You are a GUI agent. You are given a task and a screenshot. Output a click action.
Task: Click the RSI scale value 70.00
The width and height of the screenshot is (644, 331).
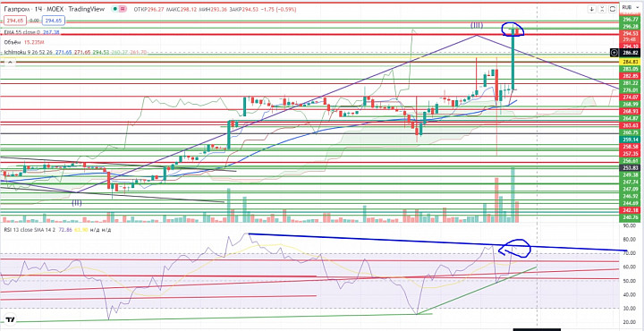[629, 253]
